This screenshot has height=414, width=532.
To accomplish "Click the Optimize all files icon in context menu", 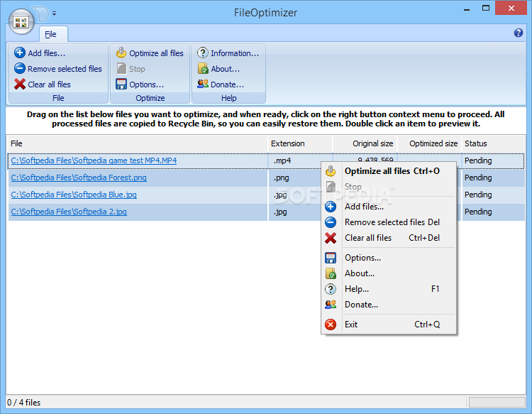I will (331, 171).
